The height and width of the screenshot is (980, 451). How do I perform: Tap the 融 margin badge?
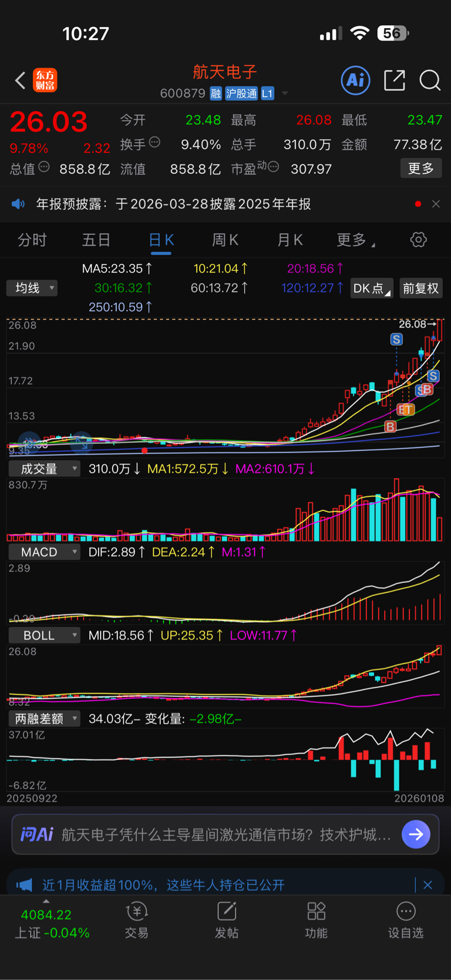216,93
